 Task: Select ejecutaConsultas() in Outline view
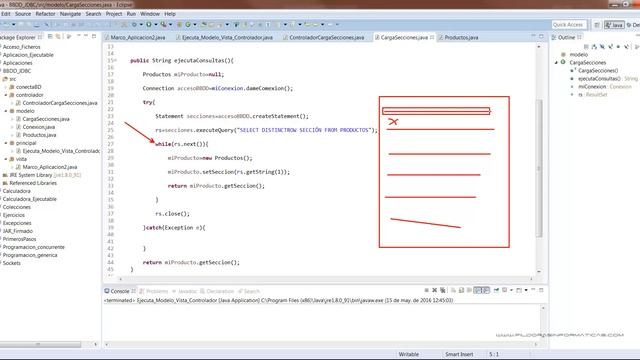tap(604, 78)
